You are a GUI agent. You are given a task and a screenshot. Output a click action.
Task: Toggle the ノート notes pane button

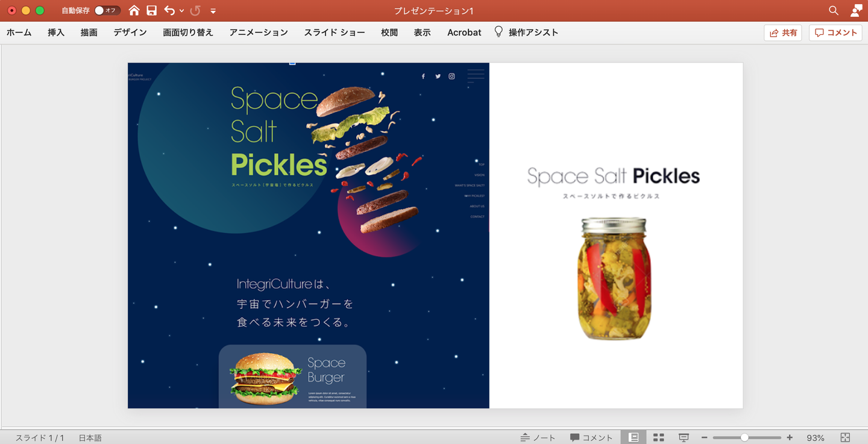coord(538,437)
